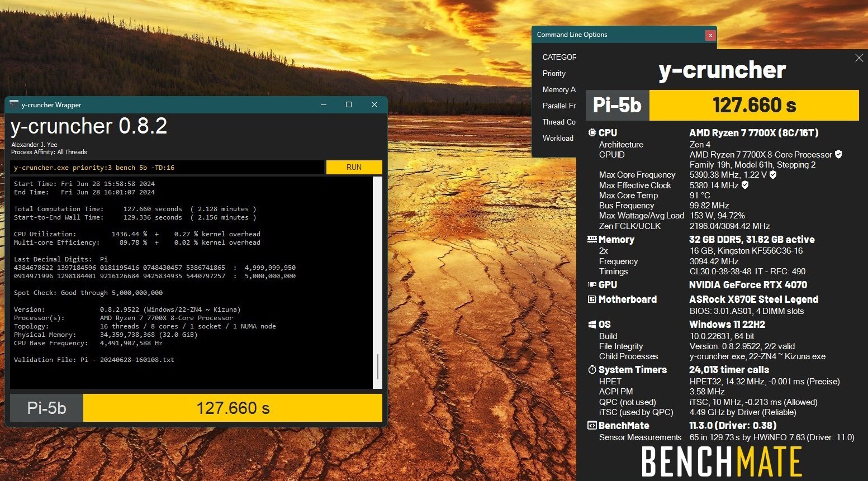This screenshot has width=868, height=481.
Task: Click the RUN button in y-cruncher Wrapper
Action: (354, 167)
